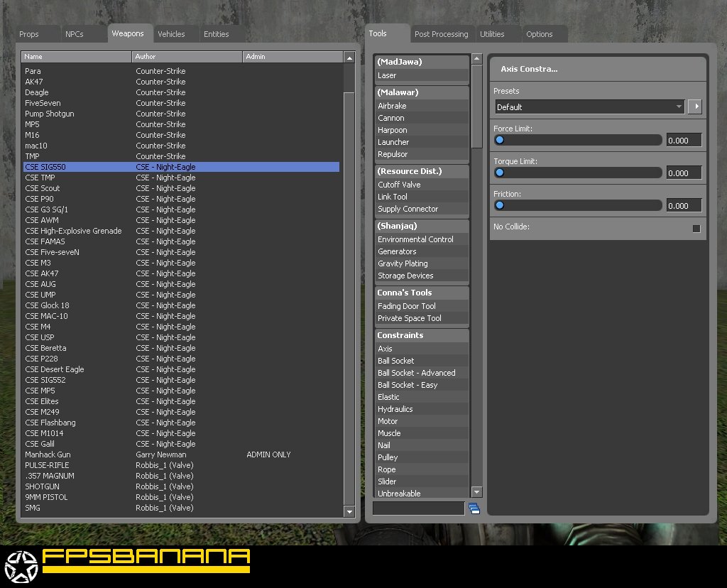Select the Manhack Gun row

181,454
